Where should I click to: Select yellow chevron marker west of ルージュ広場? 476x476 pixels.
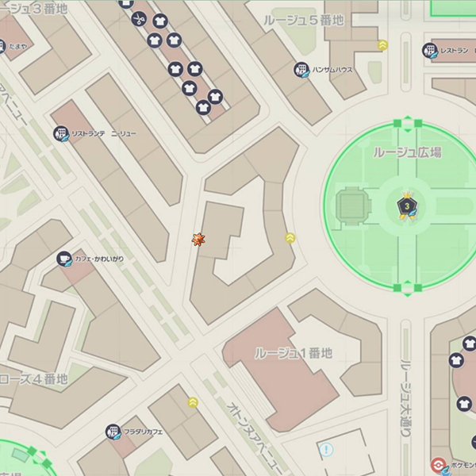(290, 238)
